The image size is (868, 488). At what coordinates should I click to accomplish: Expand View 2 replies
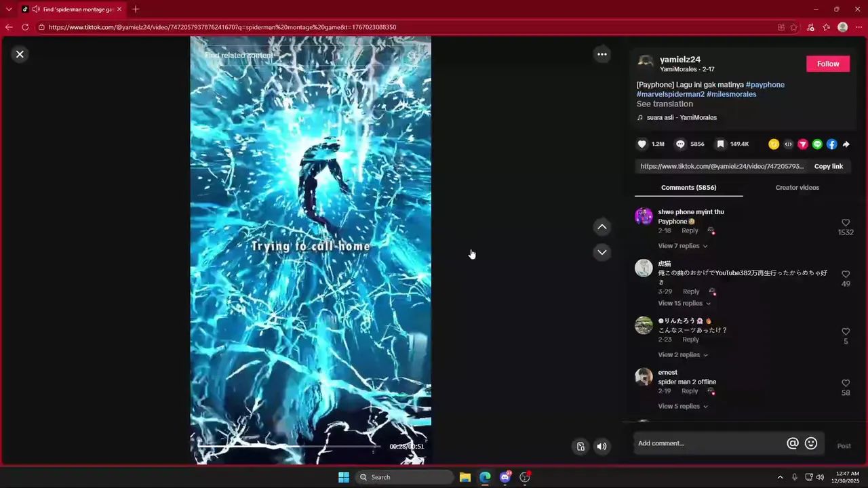[x=682, y=354]
